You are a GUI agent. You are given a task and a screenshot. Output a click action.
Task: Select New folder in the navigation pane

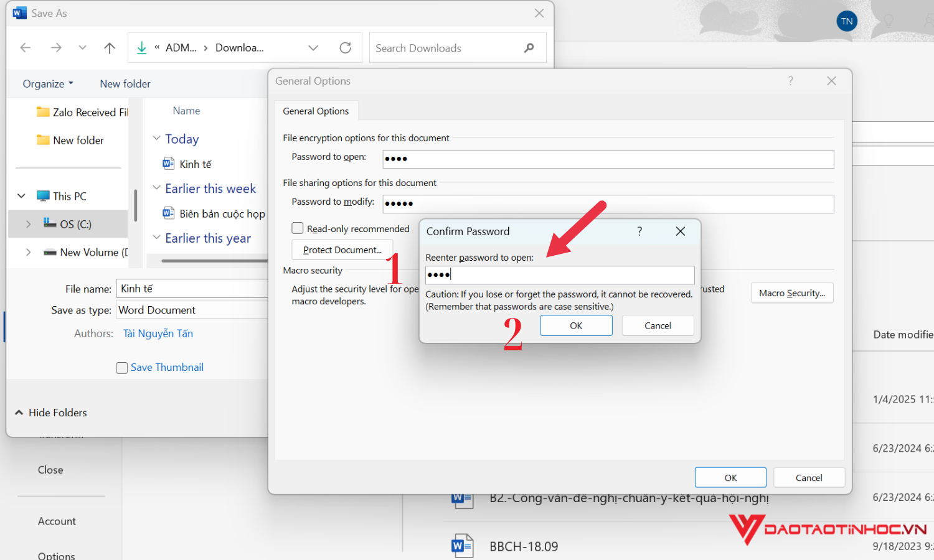70,140
